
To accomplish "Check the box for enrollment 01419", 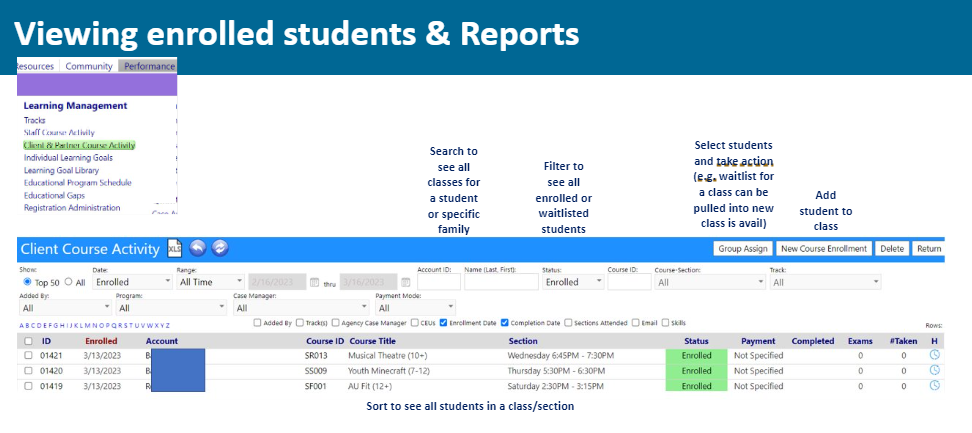I will click(x=28, y=386).
